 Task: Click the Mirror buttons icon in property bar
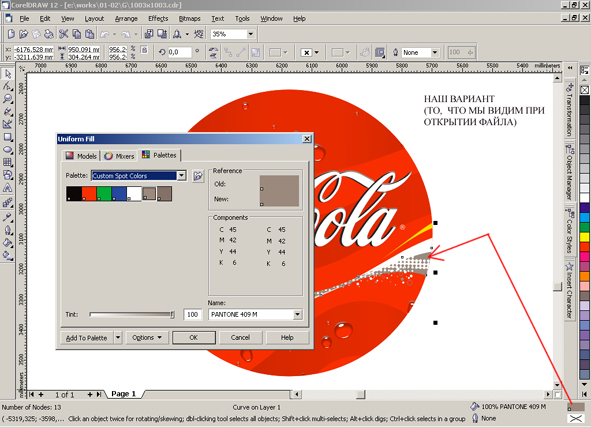tap(213, 52)
